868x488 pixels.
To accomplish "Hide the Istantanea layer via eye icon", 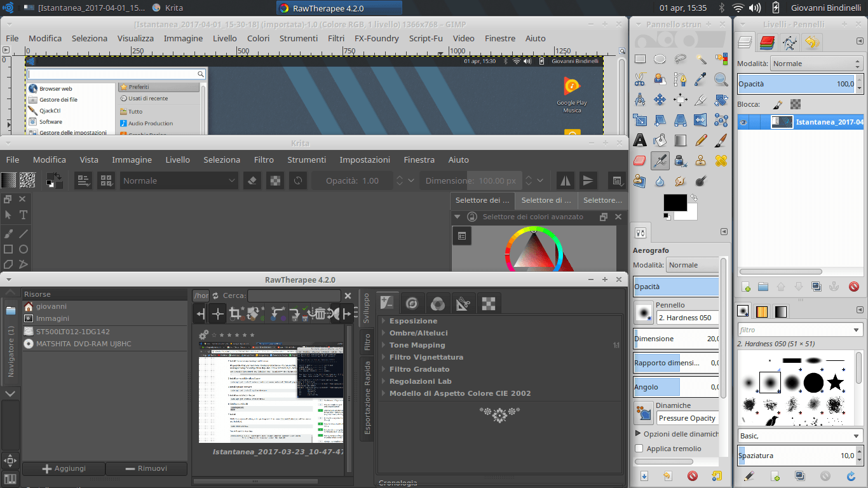I will click(x=743, y=122).
